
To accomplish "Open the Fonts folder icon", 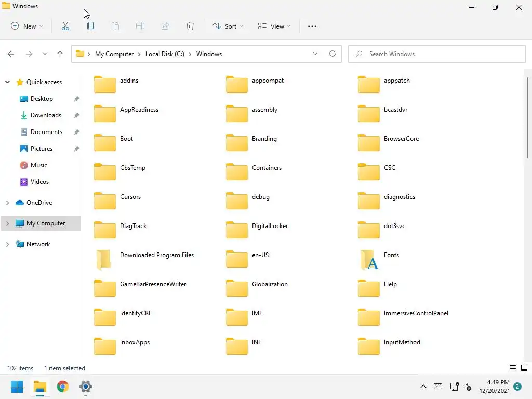I will pyautogui.click(x=369, y=260).
